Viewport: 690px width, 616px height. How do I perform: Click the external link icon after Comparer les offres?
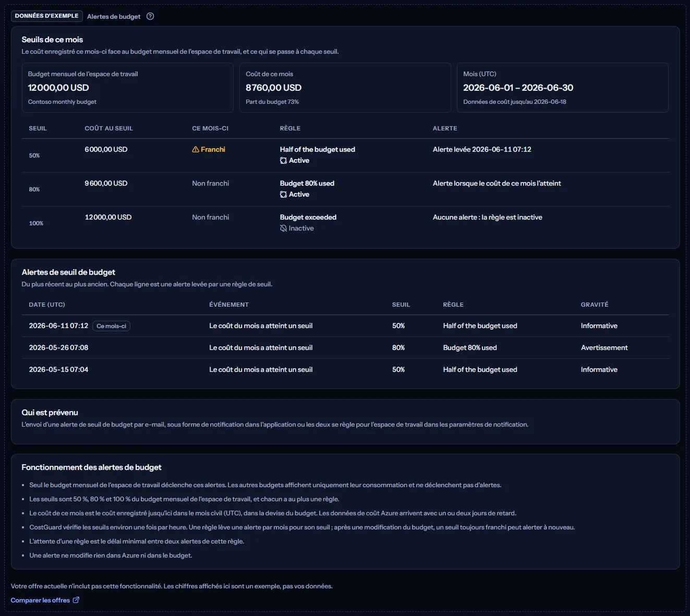click(76, 600)
